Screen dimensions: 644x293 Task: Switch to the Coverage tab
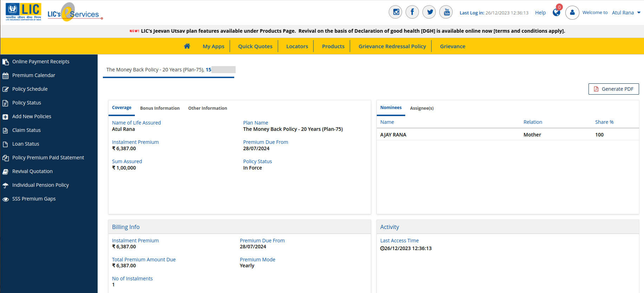(x=121, y=108)
